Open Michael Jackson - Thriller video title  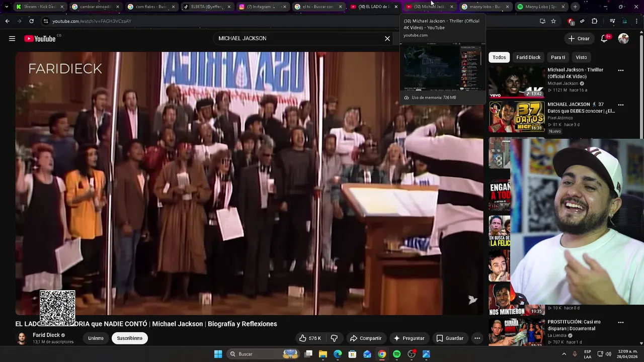(x=575, y=73)
